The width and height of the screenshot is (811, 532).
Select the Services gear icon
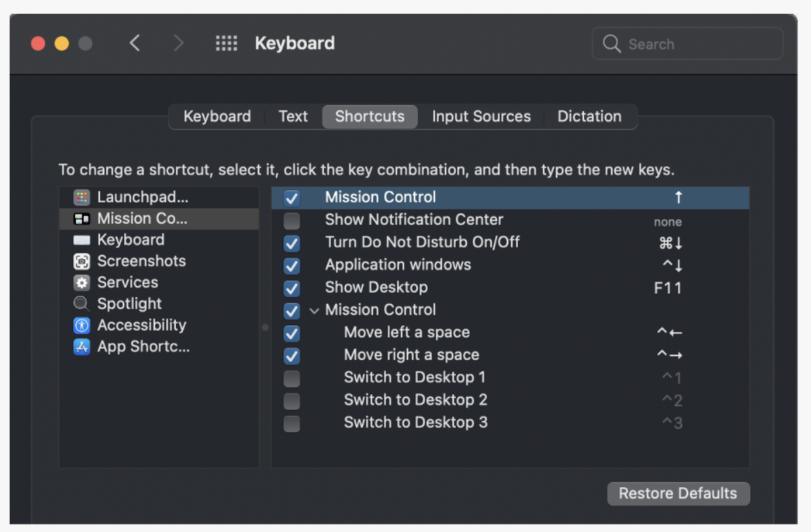coord(82,283)
